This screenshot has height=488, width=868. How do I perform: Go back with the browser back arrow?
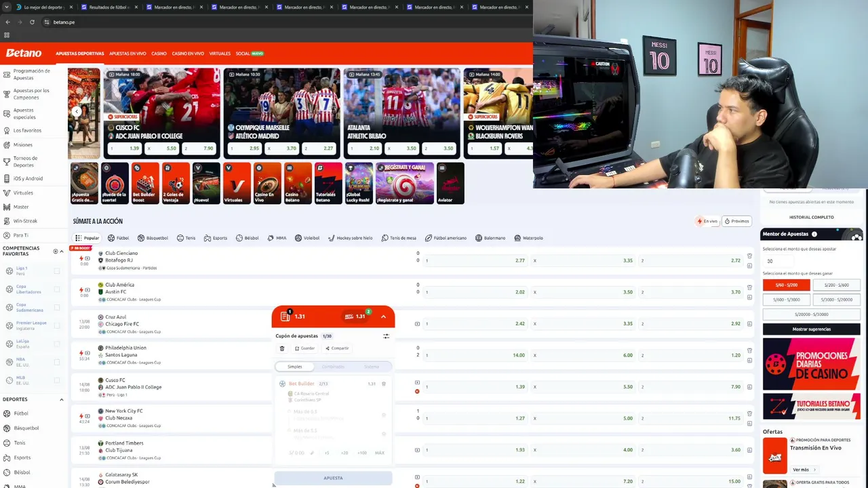pos(7,22)
